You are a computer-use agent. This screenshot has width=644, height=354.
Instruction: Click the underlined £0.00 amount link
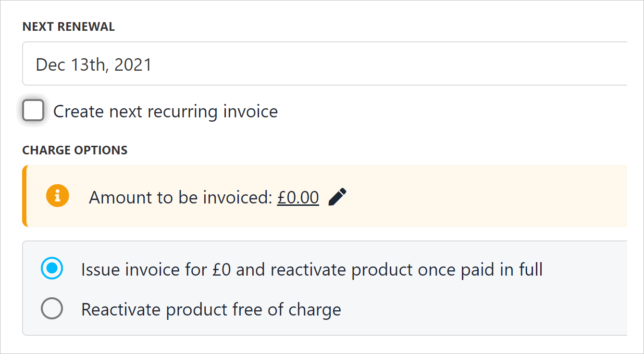coord(298,197)
